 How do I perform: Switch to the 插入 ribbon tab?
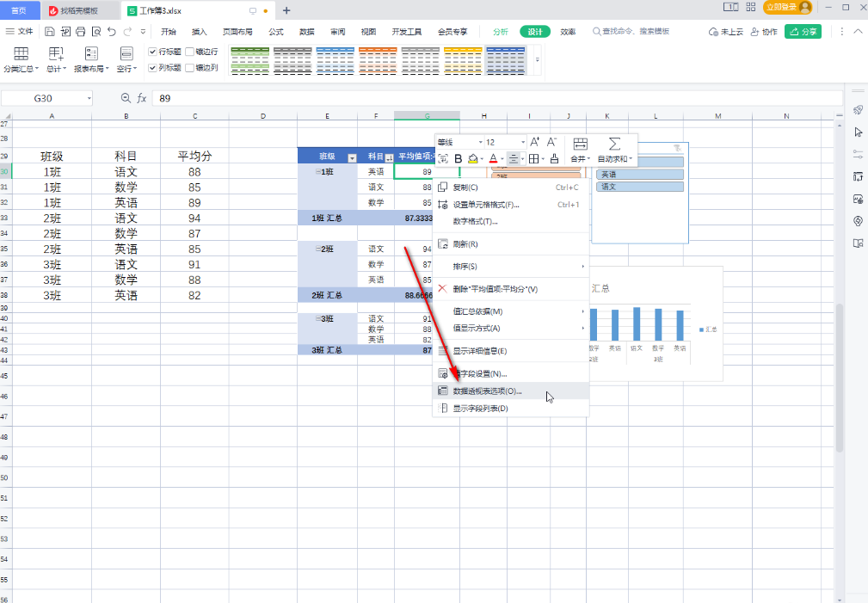click(x=200, y=32)
